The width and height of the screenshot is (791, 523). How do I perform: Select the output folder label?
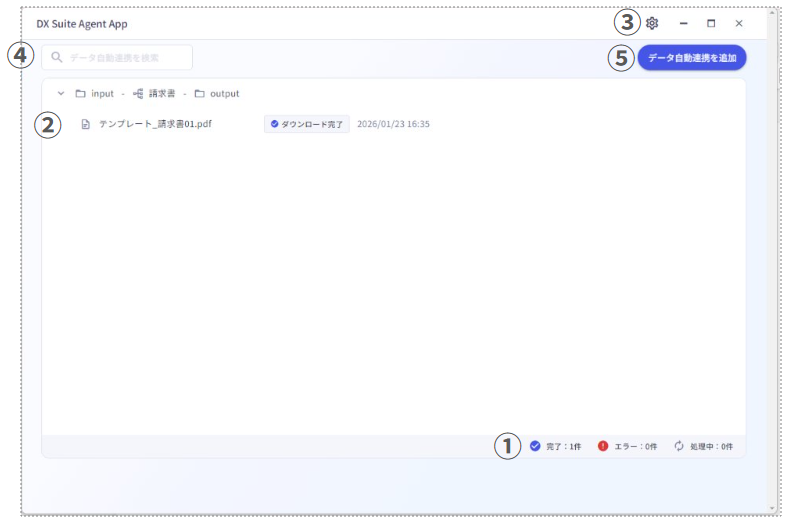[x=224, y=93]
